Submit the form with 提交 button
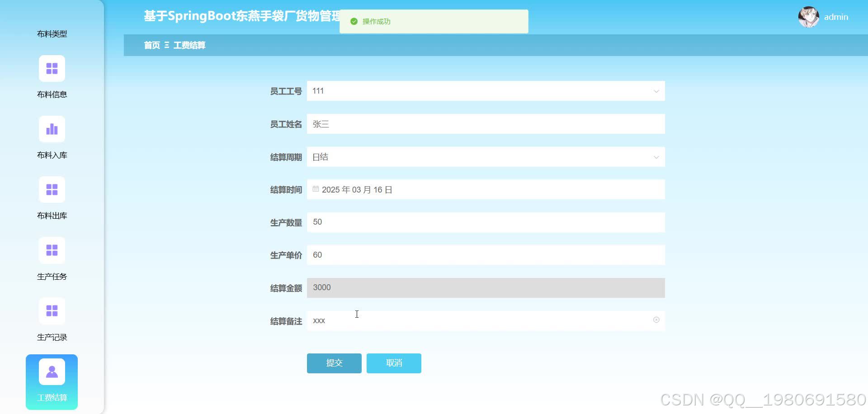This screenshot has width=868, height=414. click(x=334, y=363)
